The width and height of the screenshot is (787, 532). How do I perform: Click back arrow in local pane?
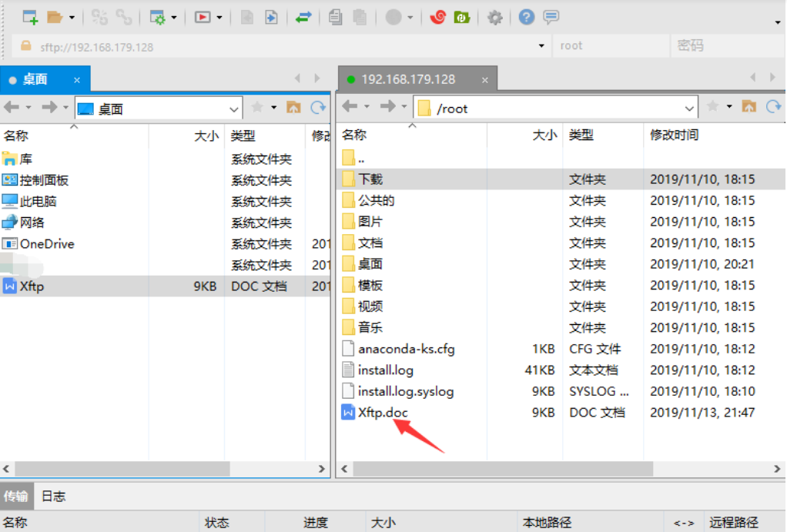tap(11, 107)
